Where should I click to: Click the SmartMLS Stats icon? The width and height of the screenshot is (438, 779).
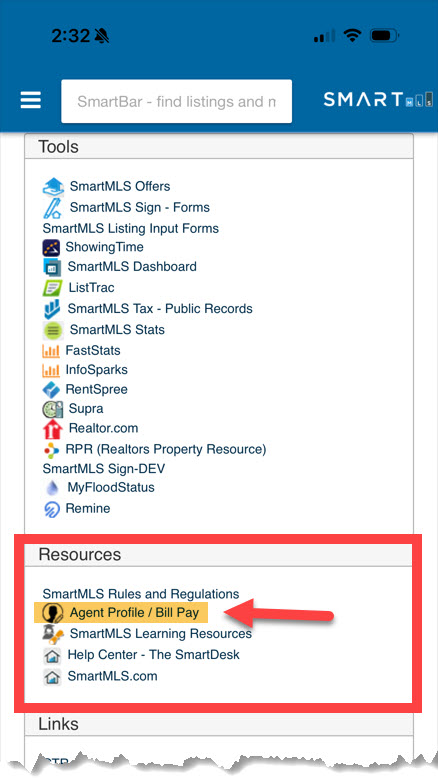[53, 330]
